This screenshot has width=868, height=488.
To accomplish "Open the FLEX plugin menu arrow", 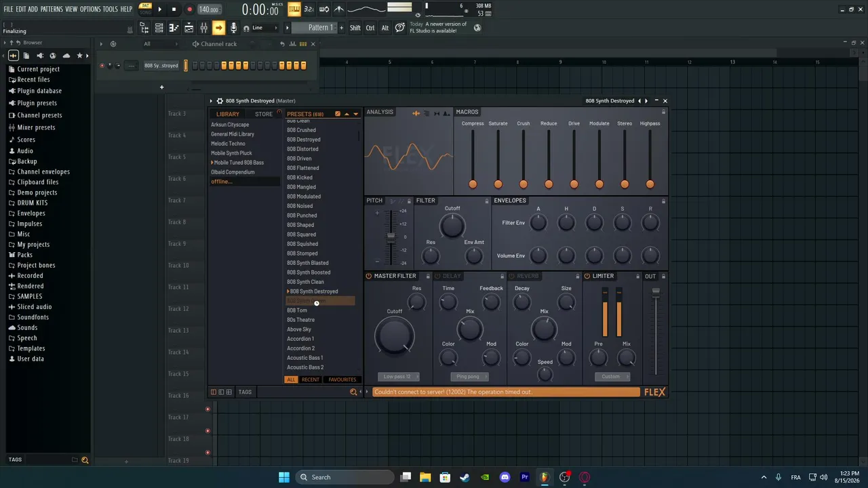I will (211, 101).
